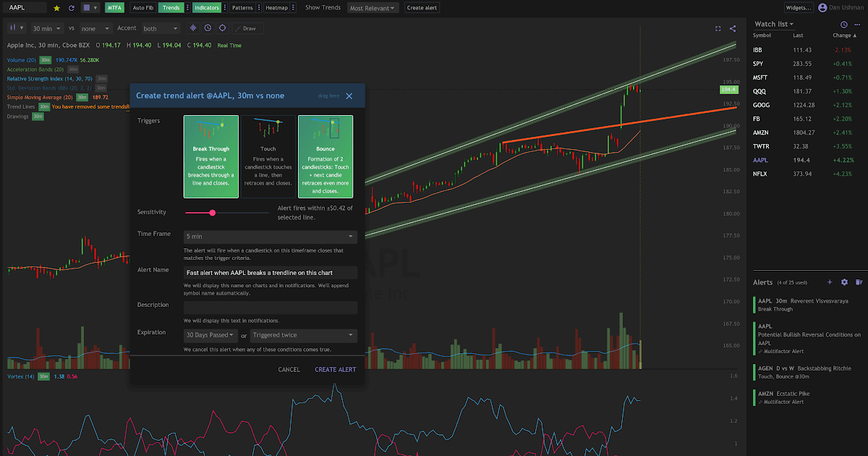Select the Draw tool
Screen dimensions: 868x456
(x=247, y=28)
